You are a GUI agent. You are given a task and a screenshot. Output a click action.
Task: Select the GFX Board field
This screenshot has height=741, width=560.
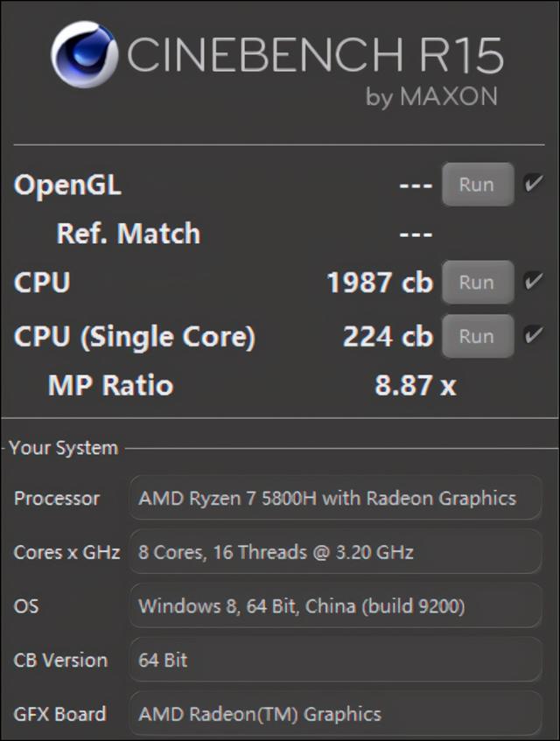tap(335, 713)
